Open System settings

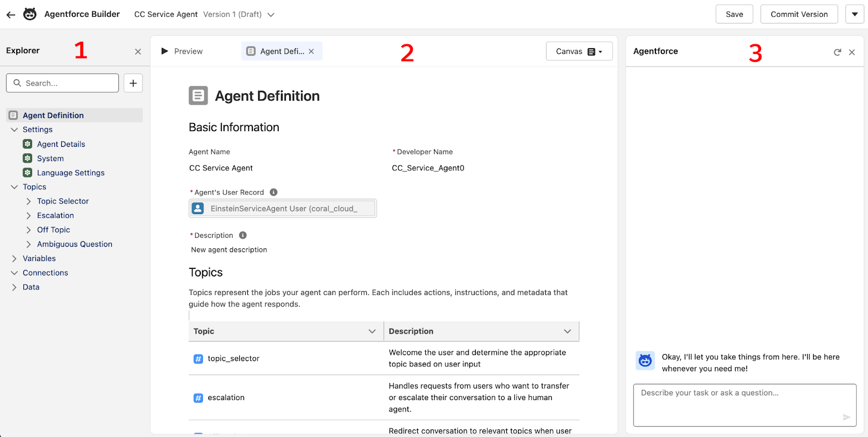click(50, 158)
